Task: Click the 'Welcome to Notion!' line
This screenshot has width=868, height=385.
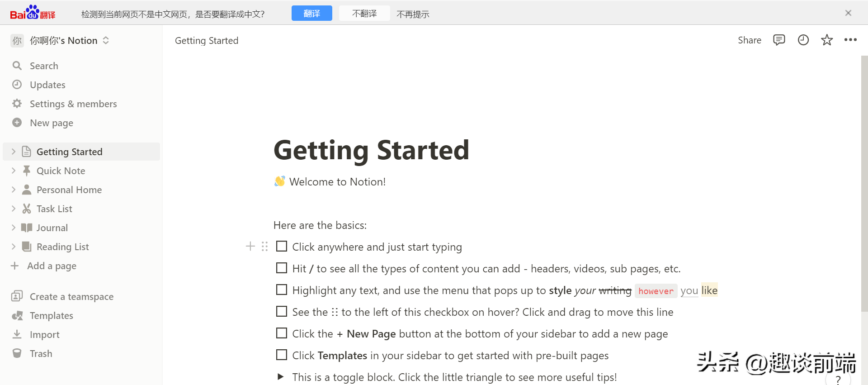Action: click(337, 181)
